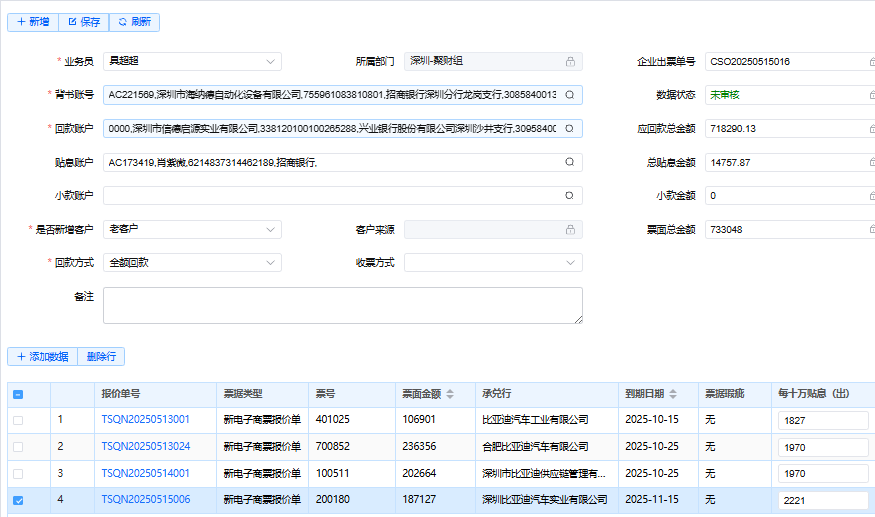Screen dimensions: 875x517
Task: Click the search icon in 回款账户 field
Action: pos(570,129)
